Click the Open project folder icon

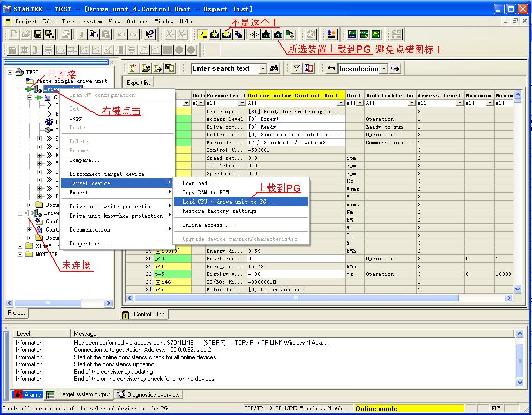[26, 34]
